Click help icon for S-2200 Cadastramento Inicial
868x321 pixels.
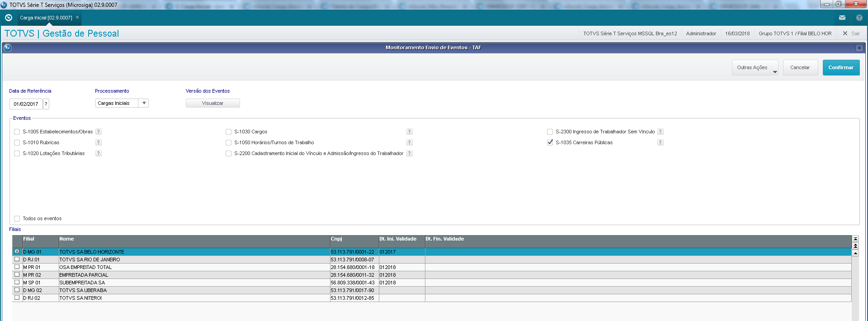point(410,153)
